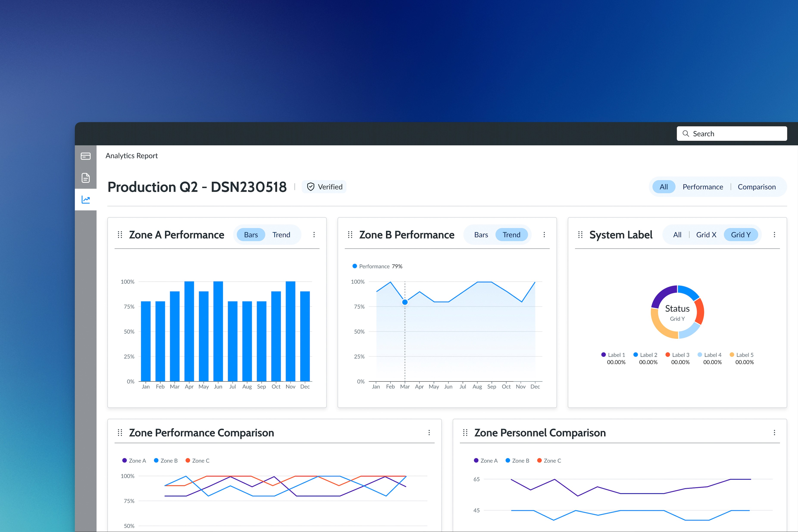Click Zone A Performance drag handle
The image size is (798, 532).
120,235
